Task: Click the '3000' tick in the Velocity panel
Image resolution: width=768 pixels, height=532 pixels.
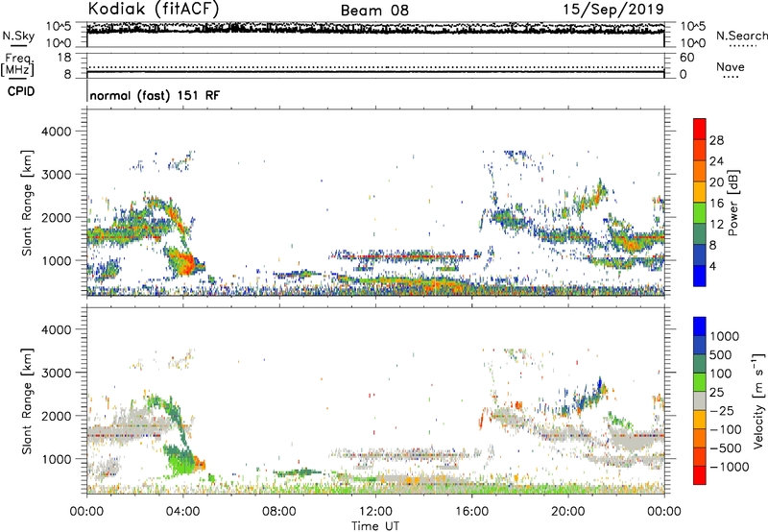Action: (57, 373)
